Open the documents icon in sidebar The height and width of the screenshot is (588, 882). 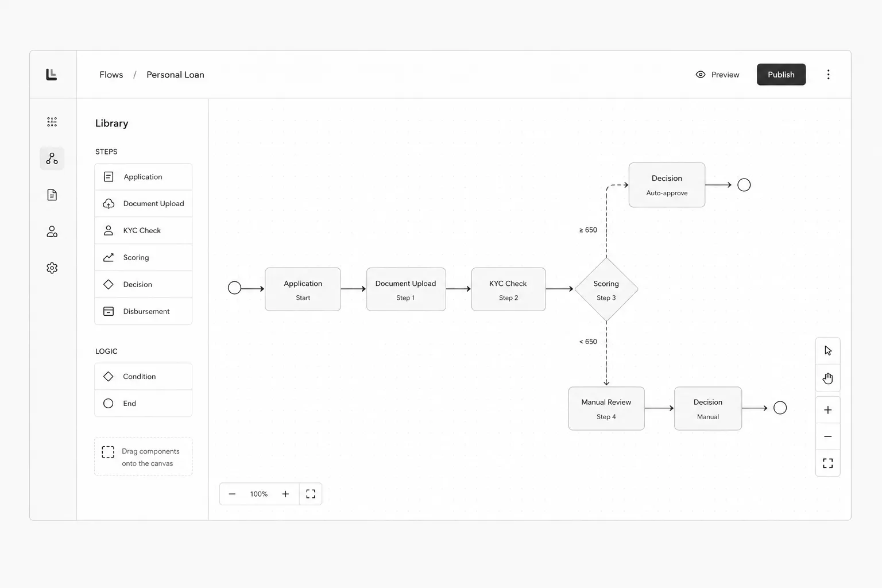[52, 195]
